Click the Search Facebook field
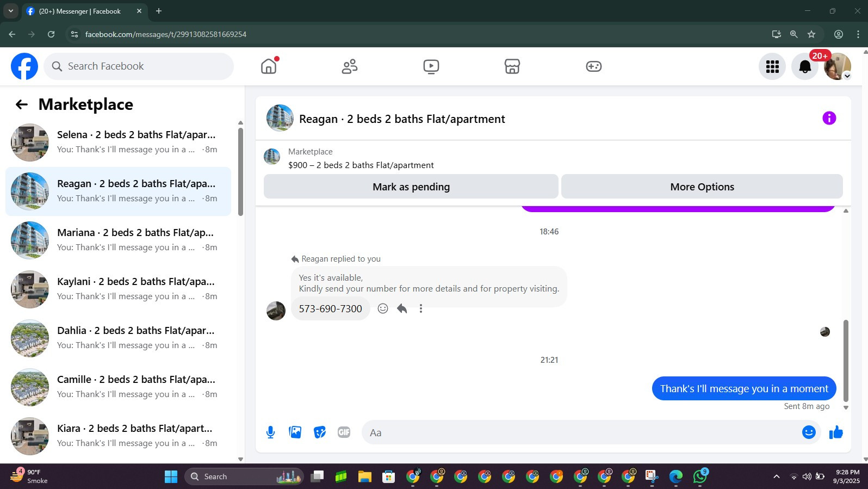The height and width of the screenshot is (489, 868). (x=139, y=66)
